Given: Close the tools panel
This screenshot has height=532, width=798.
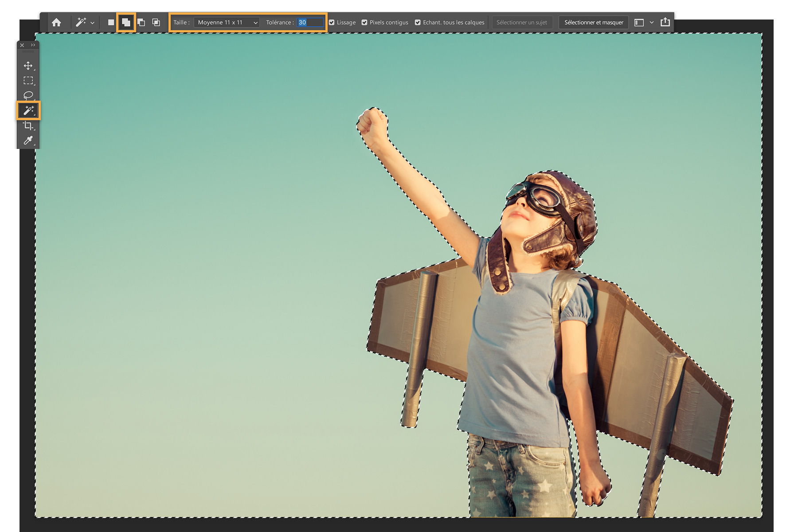Looking at the screenshot, I should [22, 45].
